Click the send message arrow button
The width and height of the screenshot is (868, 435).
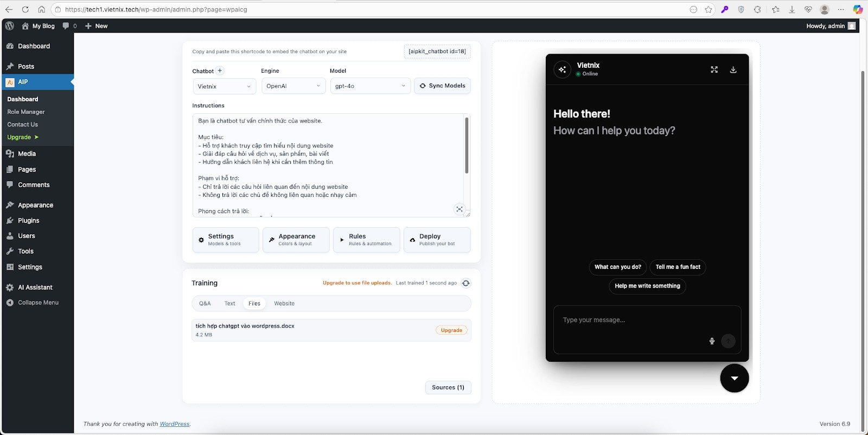728,341
